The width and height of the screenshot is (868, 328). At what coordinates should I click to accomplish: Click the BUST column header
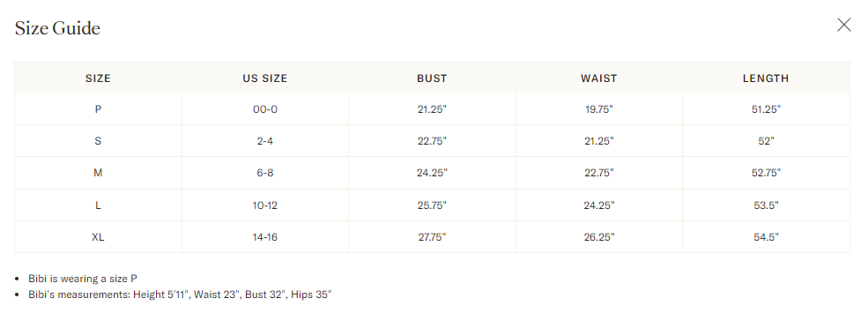(x=432, y=78)
